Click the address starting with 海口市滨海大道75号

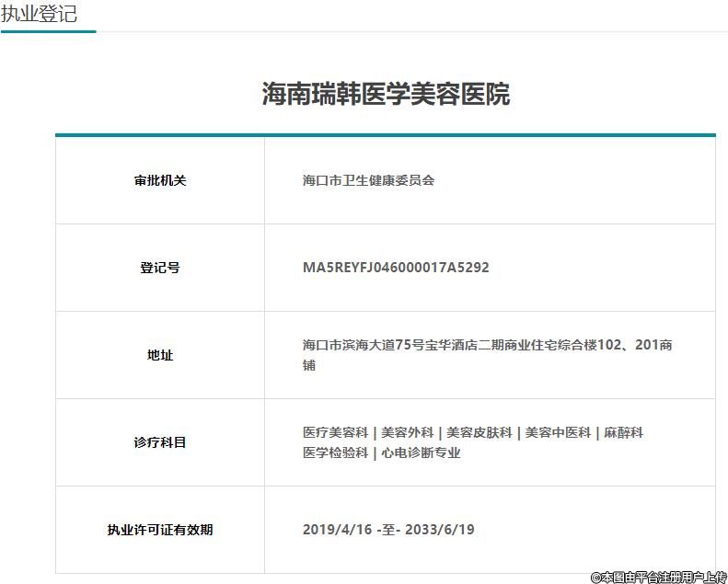[487, 346]
